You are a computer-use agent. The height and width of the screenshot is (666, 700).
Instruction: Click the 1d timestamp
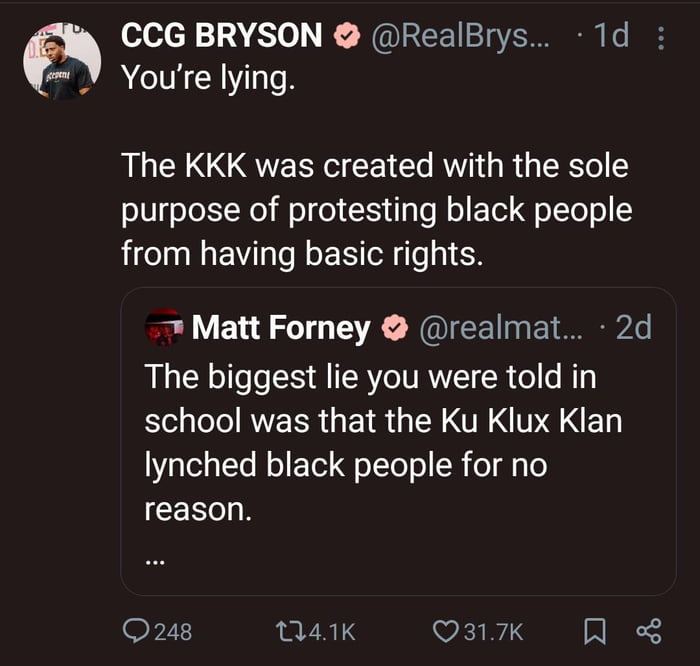click(611, 37)
